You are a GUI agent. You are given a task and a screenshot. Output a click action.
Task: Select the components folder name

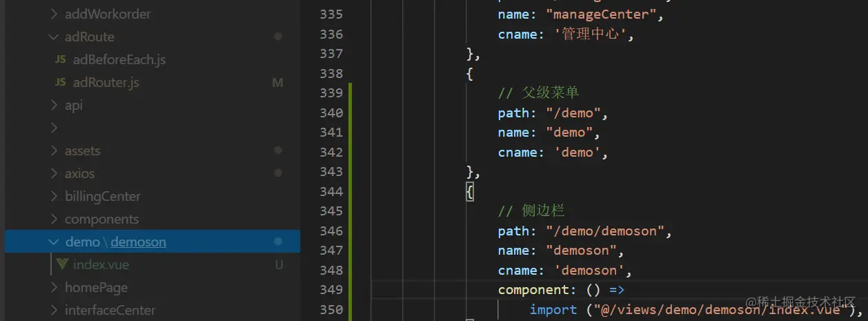102,219
